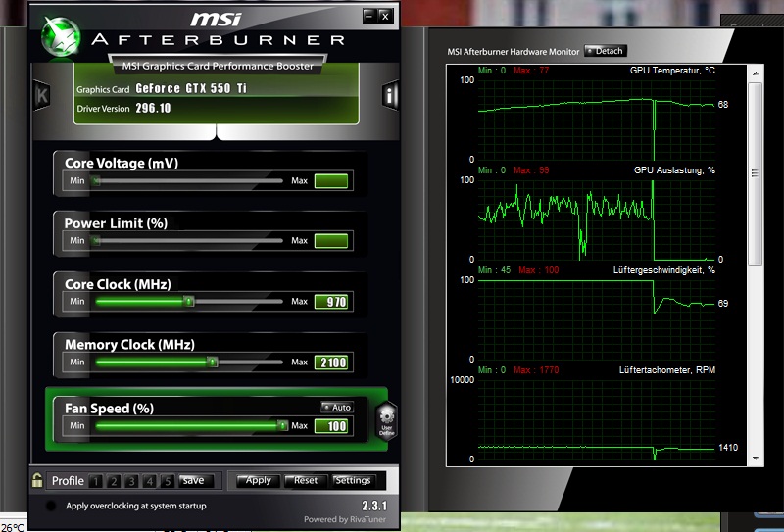Click the green MSI Afterburner logo orb
Screen dimensions: 784x532
[61, 37]
